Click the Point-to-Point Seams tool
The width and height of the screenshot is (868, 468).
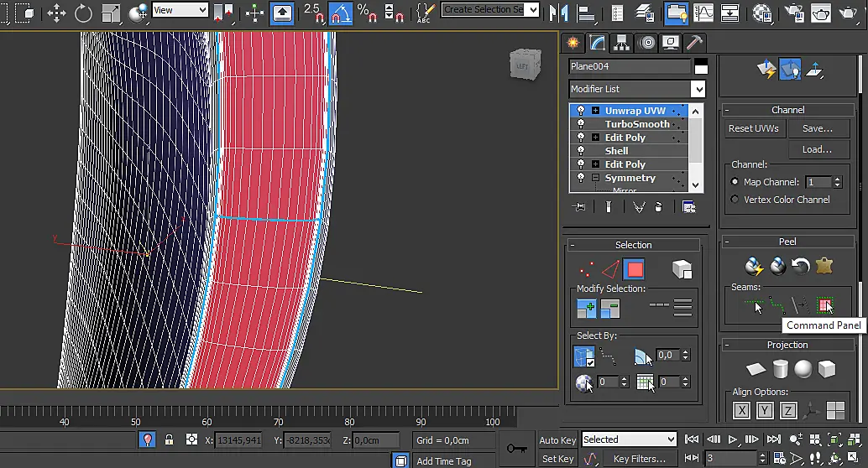(x=777, y=305)
